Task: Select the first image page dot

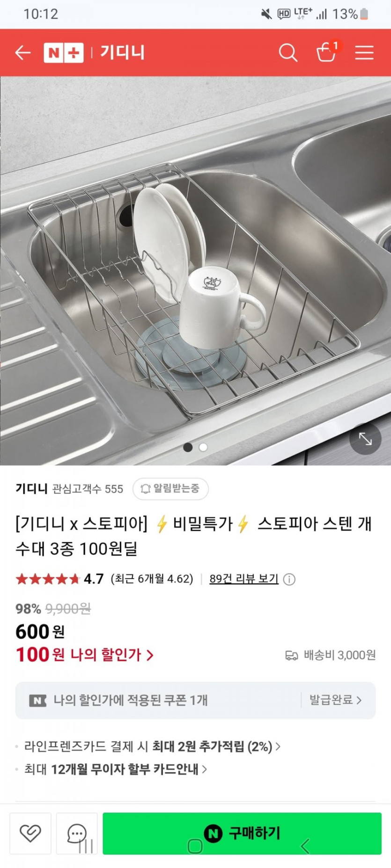Action: (188, 448)
